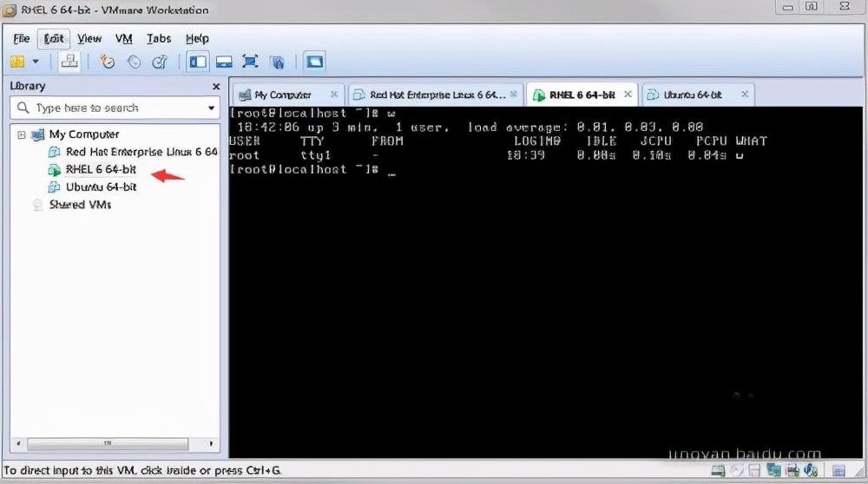Click the running RHEL 6 64-bit VM icon in tree

(54, 170)
